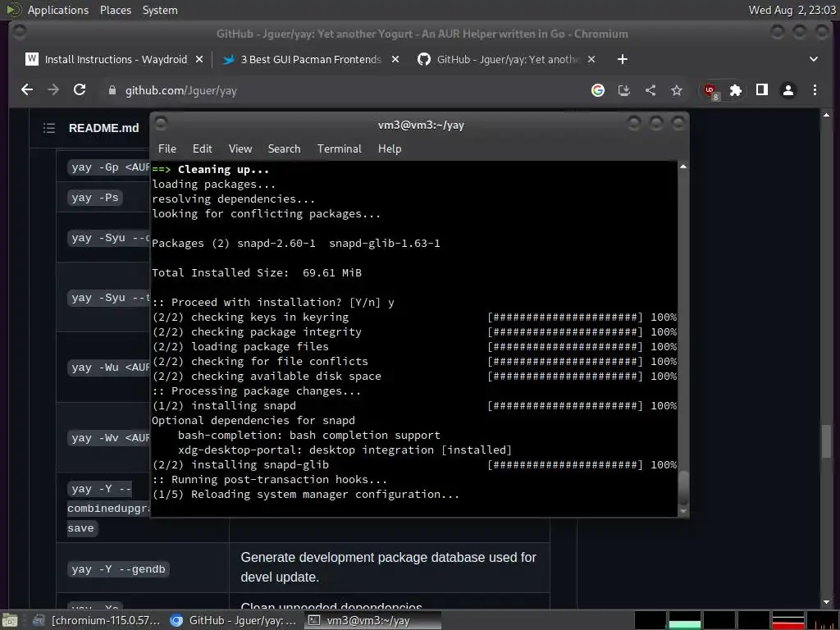Click the terminal window menu button

click(162, 124)
